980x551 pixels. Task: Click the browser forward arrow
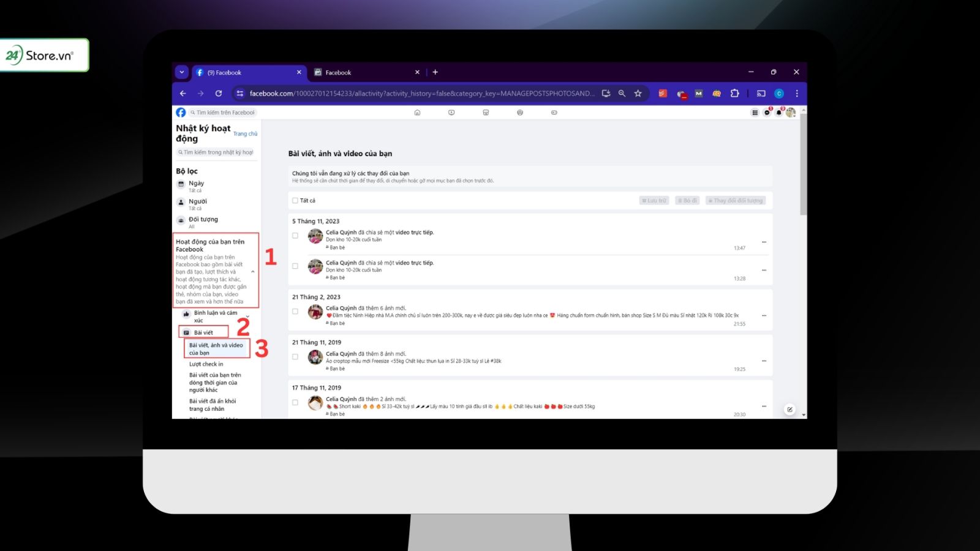200,94
